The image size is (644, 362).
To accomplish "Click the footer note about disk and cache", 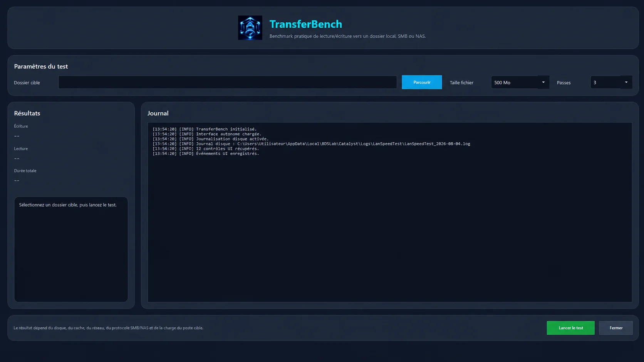I will tap(108, 328).
